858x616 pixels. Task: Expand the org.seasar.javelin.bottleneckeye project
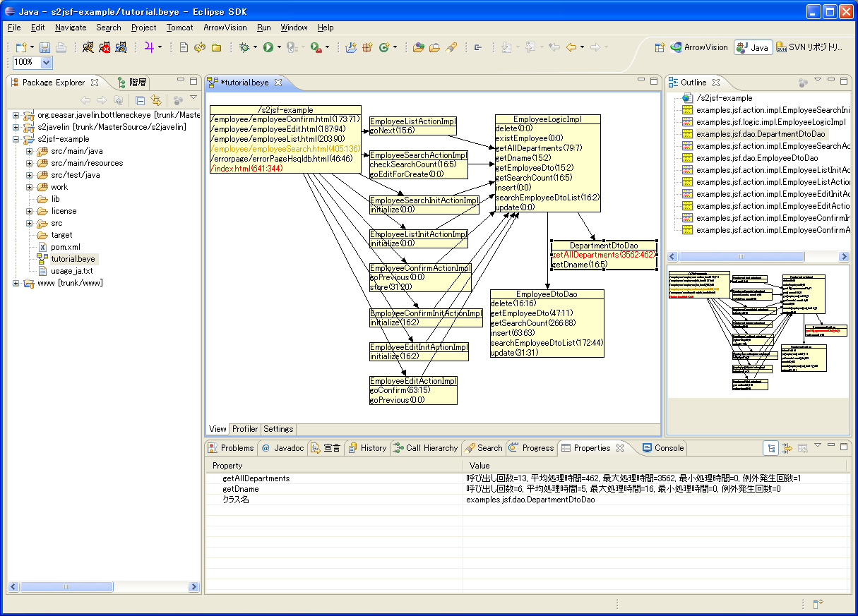tap(16, 114)
